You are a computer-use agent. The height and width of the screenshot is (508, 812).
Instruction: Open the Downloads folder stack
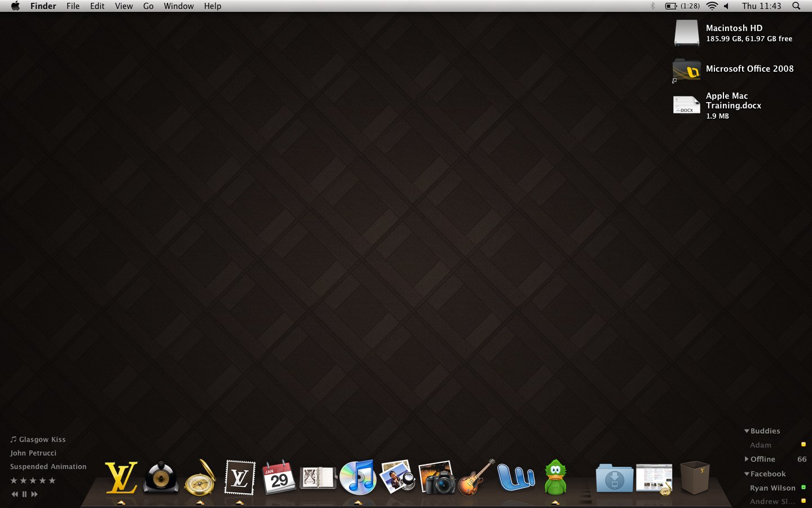tap(615, 479)
